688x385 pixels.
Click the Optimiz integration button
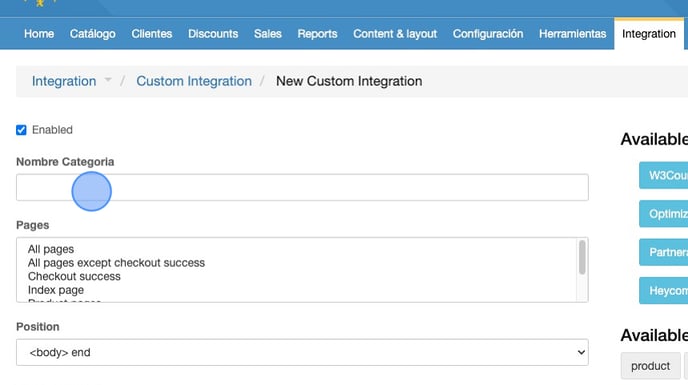tap(663, 214)
